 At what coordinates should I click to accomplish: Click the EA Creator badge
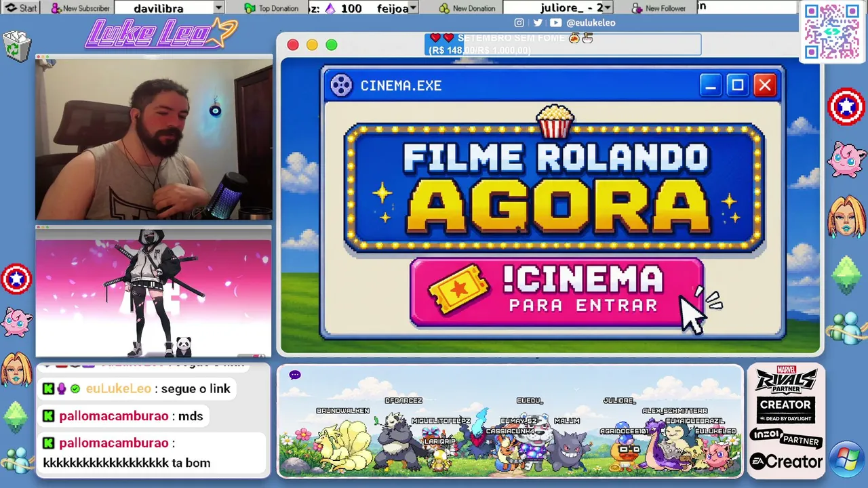(x=786, y=462)
